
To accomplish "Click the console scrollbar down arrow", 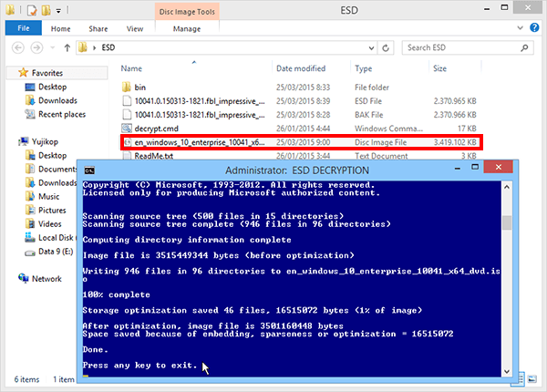I will pos(507,371).
